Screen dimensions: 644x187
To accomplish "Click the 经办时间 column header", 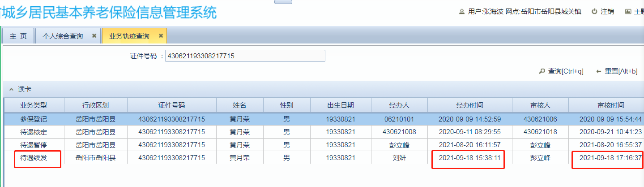I will (x=469, y=105).
